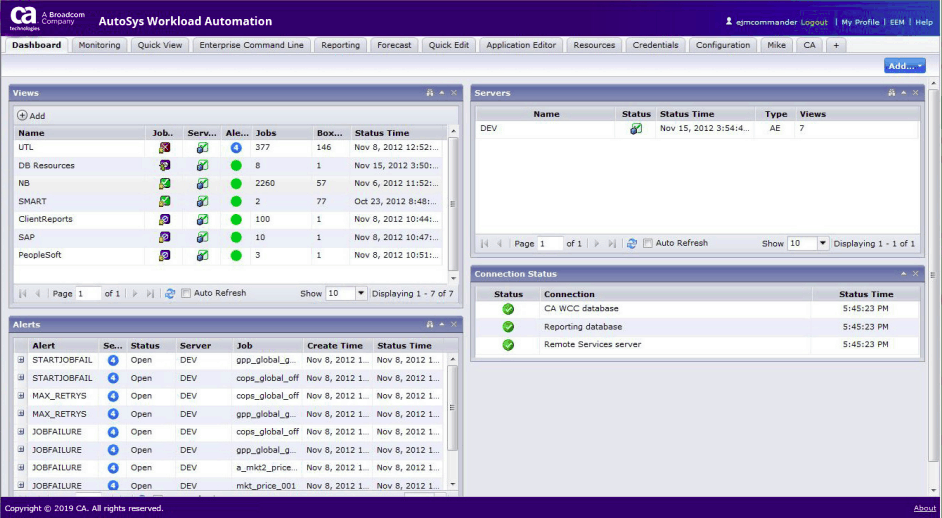The height and width of the screenshot is (518, 942).
Task: Expand the second STARTJOBFAIL alert row
Action: 20,377
